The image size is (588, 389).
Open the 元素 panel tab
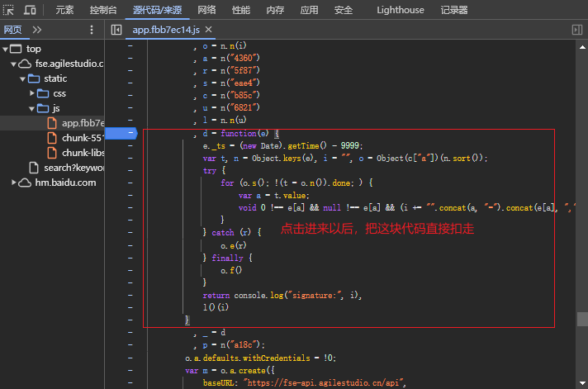tap(64, 10)
